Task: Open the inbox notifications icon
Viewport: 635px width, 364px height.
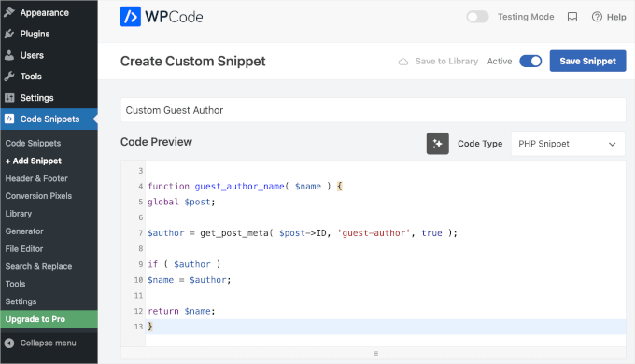Action: point(572,17)
